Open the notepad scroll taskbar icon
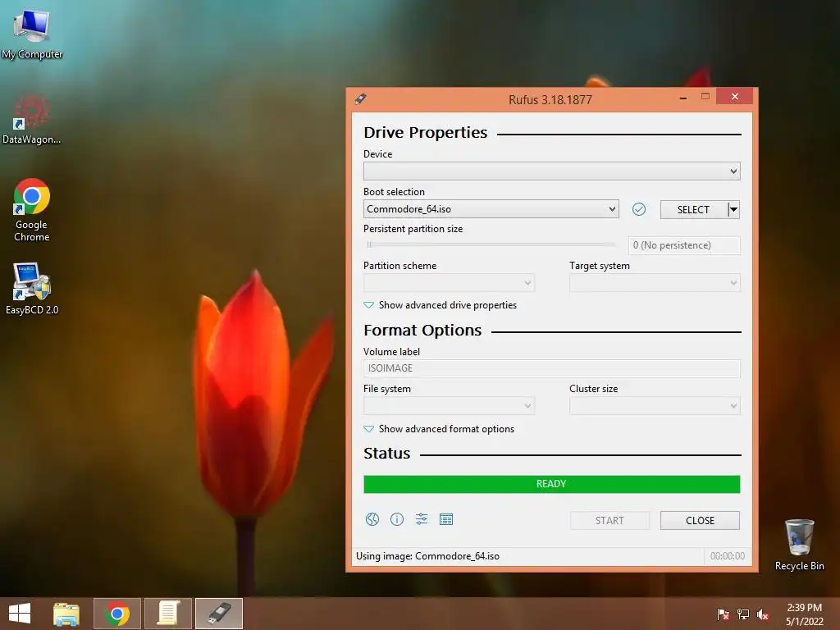This screenshot has width=840, height=630. coord(168,614)
